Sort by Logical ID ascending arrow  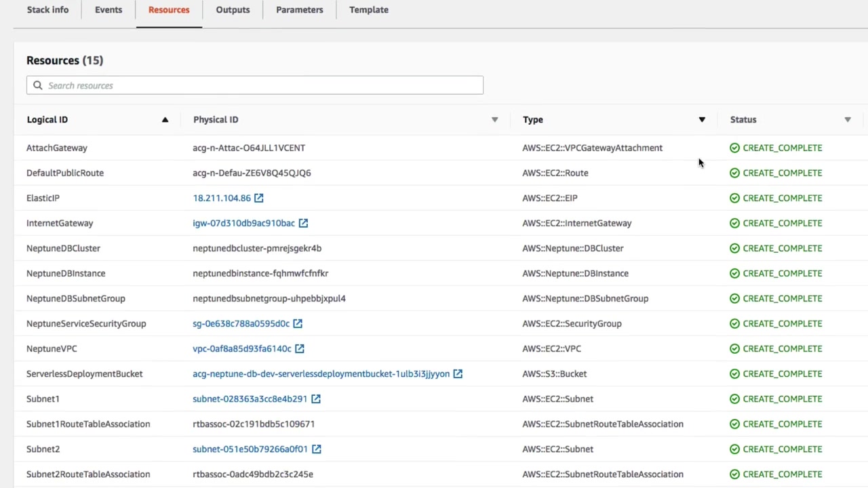point(165,120)
